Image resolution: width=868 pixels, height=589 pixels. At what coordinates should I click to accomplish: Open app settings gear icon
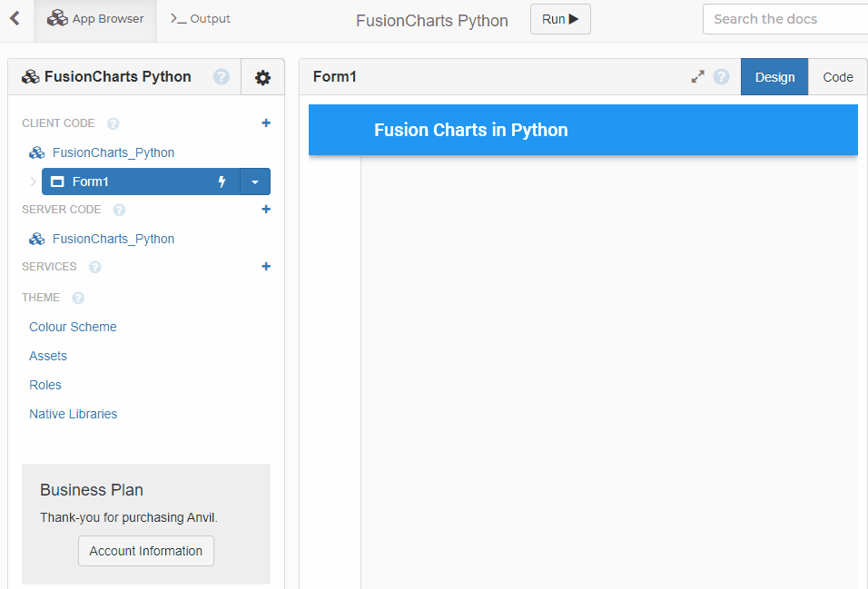tap(262, 77)
